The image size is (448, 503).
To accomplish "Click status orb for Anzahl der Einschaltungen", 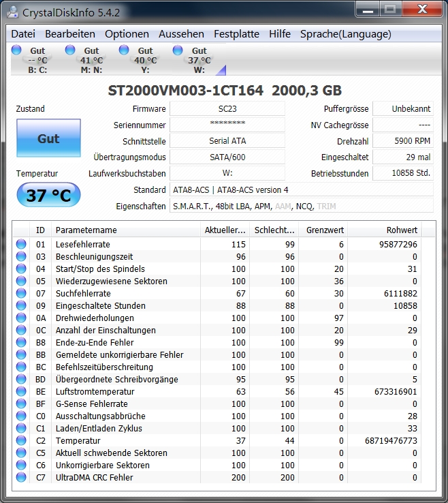I will 21,330.
